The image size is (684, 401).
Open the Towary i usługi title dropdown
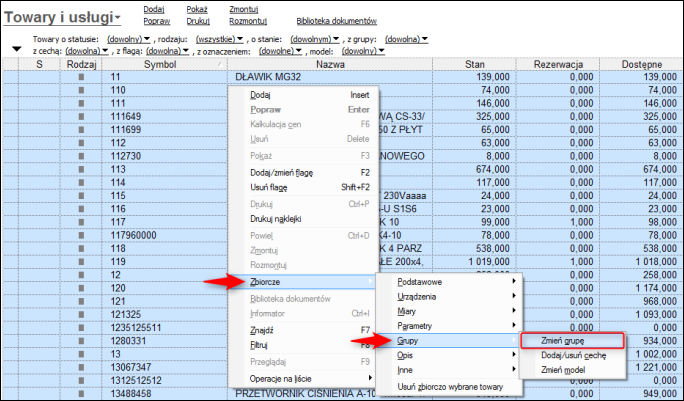[x=62, y=17]
